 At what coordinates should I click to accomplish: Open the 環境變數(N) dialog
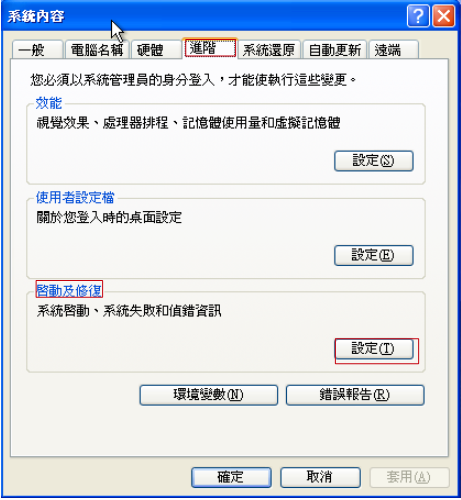pos(209,395)
